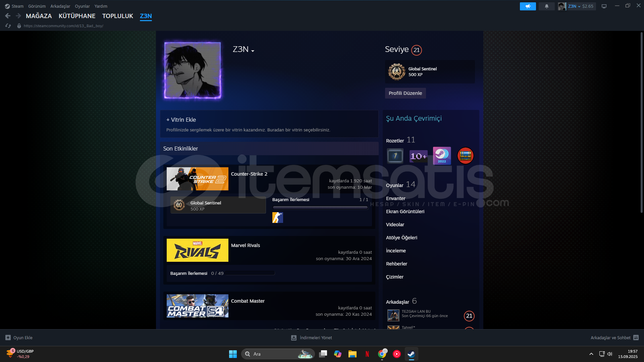Click the Windows taskbar Ara search box
The image size is (644, 362).
[x=278, y=354]
